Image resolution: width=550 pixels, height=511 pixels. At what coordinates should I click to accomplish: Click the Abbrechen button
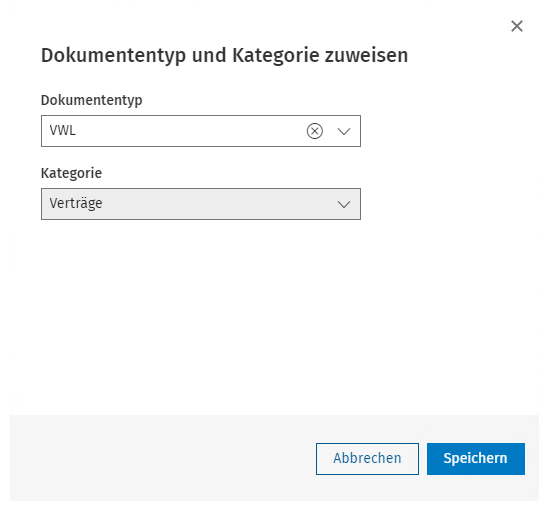pyautogui.click(x=367, y=459)
